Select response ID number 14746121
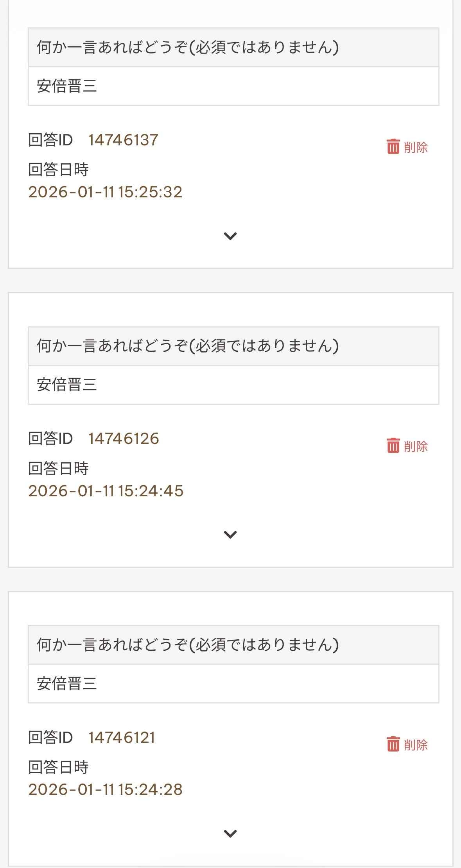 click(122, 737)
